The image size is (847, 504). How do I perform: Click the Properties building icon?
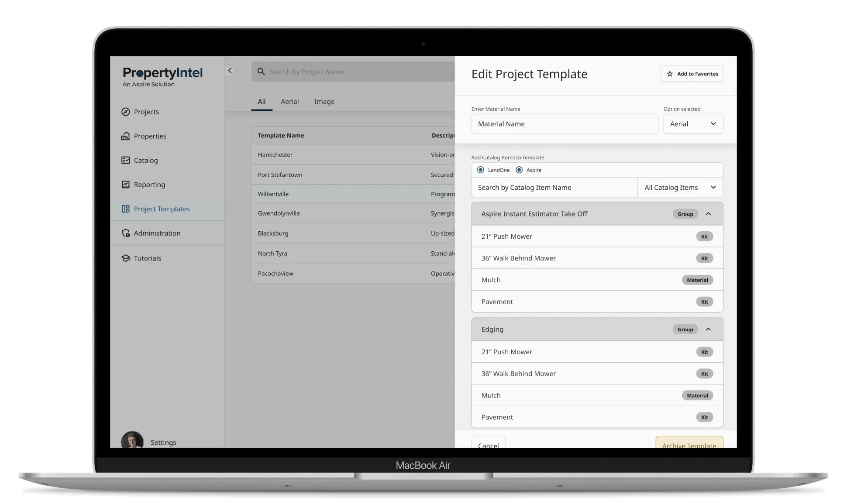pos(126,136)
